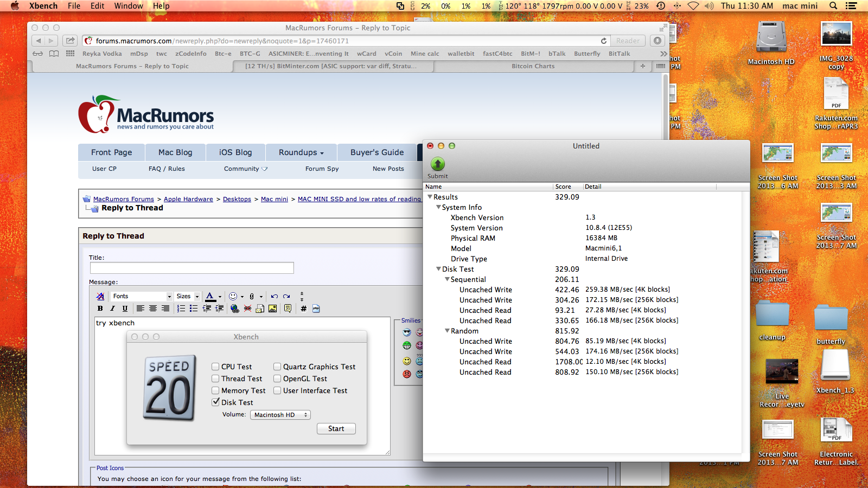868x488 pixels.
Task: Toggle underline formatting in the message editor
Action: [x=125, y=309]
